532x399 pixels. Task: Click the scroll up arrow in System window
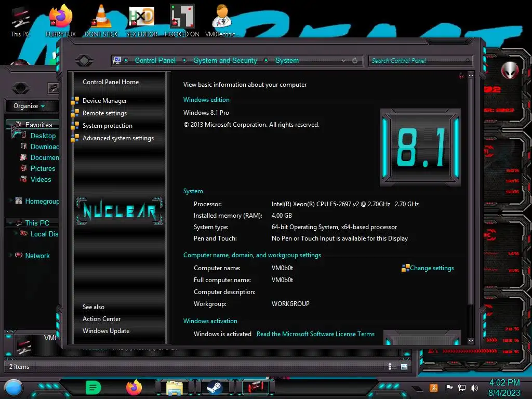coord(471,75)
